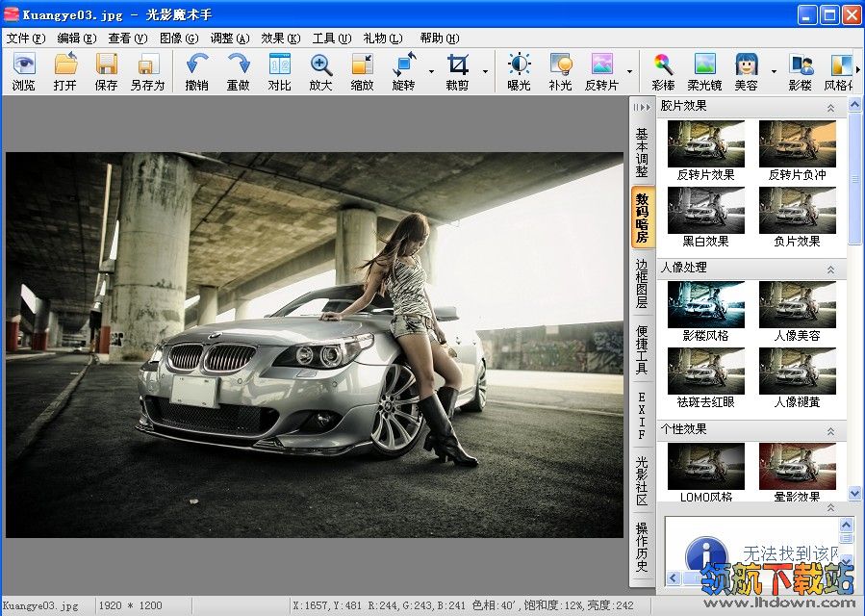Switch to the 便捷工具 side tab
This screenshot has width=865, height=616.
click(x=642, y=348)
